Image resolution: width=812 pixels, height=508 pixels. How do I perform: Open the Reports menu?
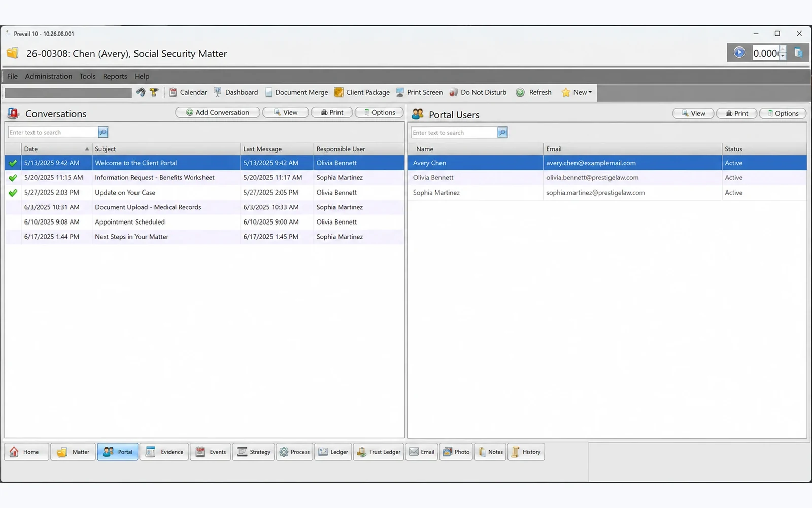point(115,76)
